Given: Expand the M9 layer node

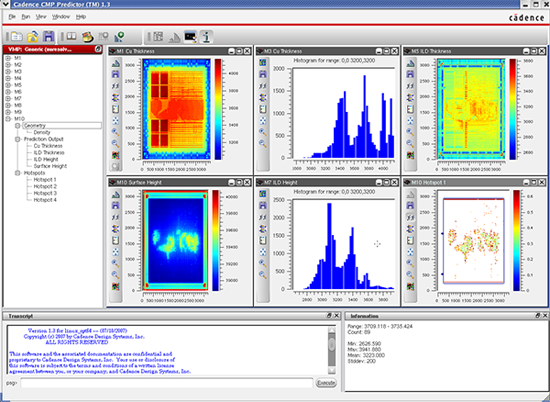Looking at the screenshot, I should coord(8,112).
